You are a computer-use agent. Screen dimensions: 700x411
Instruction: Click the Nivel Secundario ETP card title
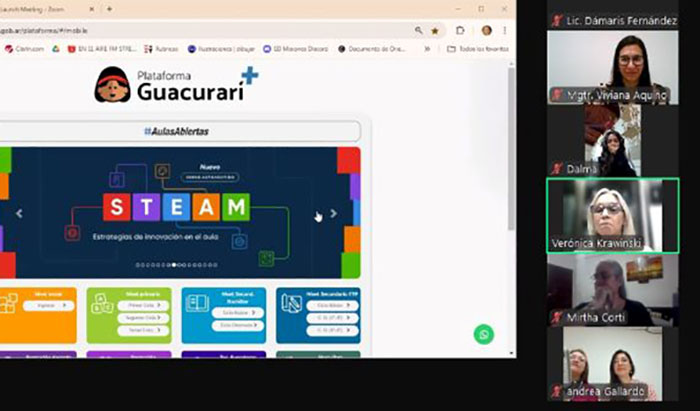[332, 294]
